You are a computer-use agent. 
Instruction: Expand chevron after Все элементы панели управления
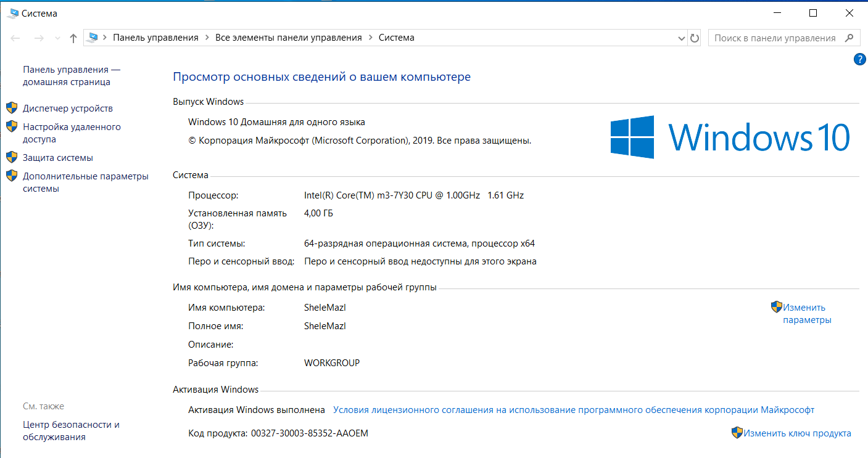[x=370, y=38]
